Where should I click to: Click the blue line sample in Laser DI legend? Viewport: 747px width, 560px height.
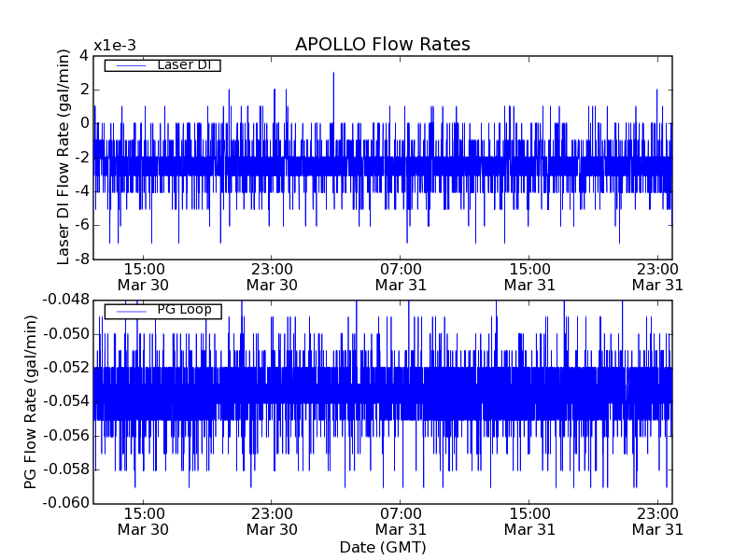130,65
